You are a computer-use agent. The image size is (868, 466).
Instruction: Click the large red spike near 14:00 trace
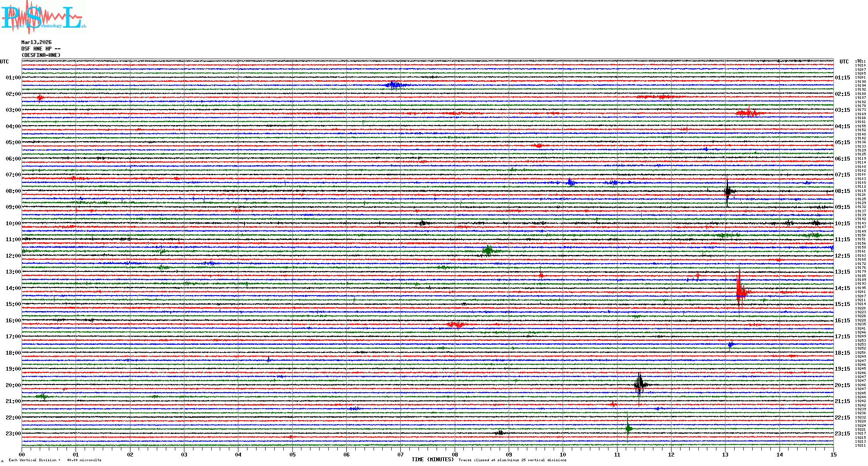coord(740,291)
